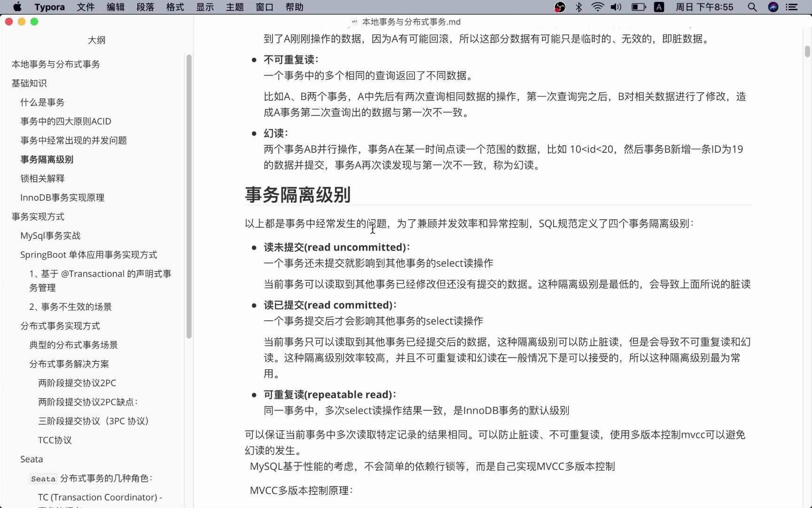Jump to 事务中经常出现的并发问题 heading
This screenshot has width=812, height=508.
(74, 140)
